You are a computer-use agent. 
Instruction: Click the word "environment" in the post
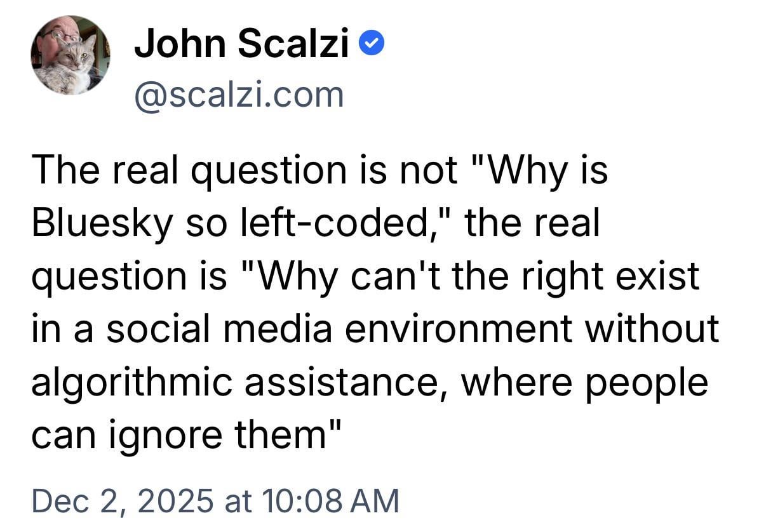(x=495, y=329)
